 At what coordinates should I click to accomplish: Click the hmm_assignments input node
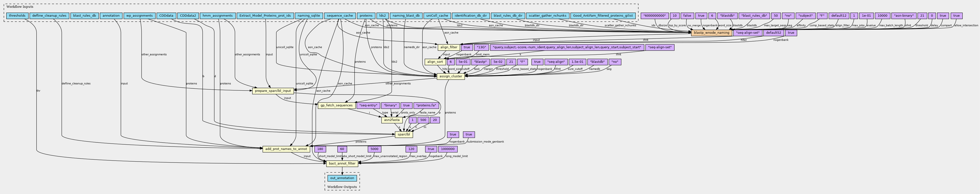(x=217, y=16)
